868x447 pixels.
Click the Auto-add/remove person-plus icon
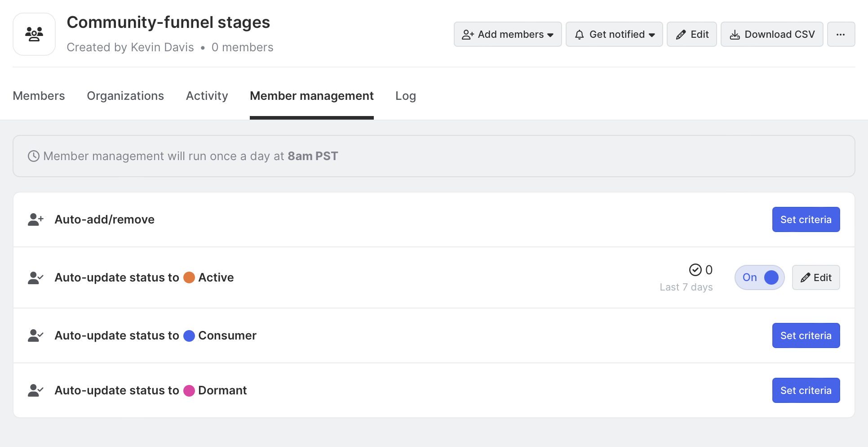click(x=35, y=219)
